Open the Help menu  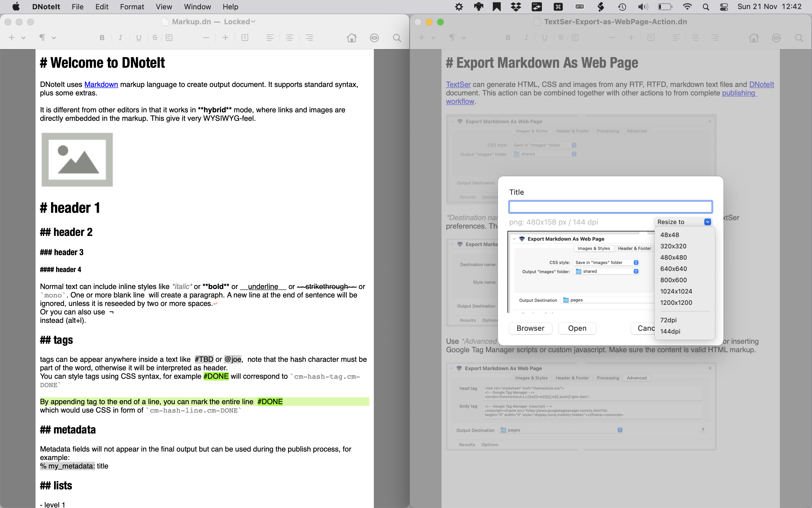click(x=230, y=7)
